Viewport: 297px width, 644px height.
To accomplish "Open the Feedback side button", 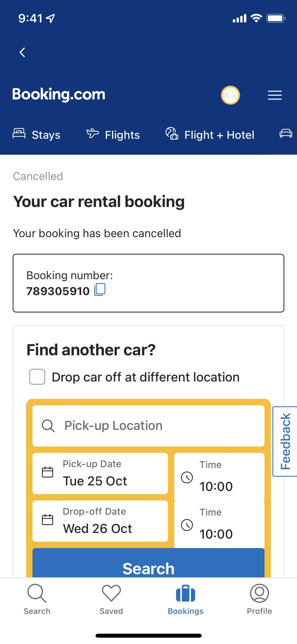I will [285, 441].
